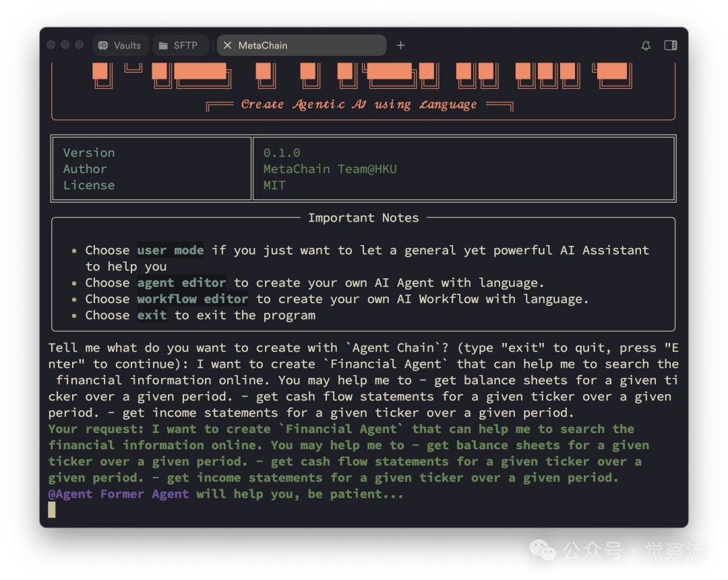Image resolution: width=728 pixels, height=580 pixels.
Task: Click the 'workflow editor' highlighted text
Action: (193, 299)
